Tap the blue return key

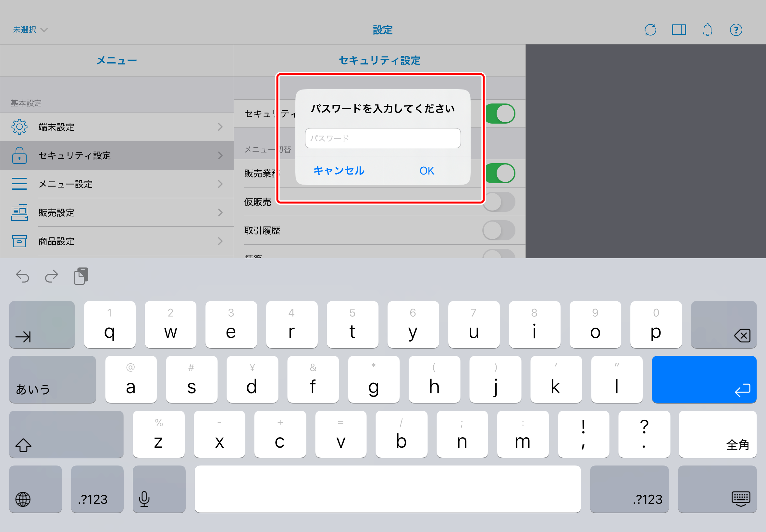pos(704,379)
